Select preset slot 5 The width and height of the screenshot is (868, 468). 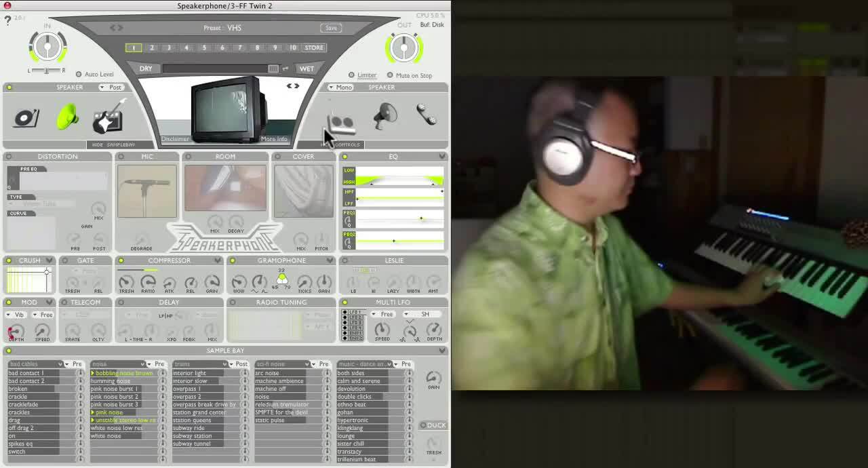204,47
